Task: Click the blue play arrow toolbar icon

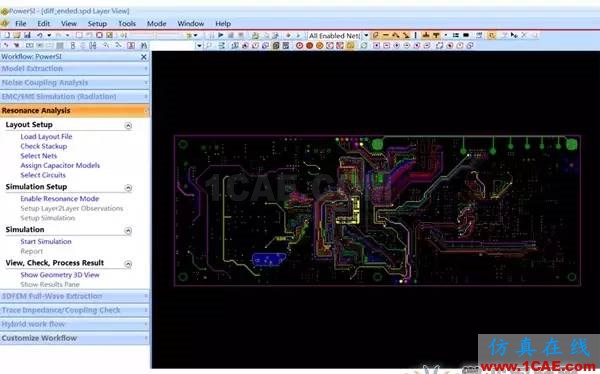Action: pyautogui.click(x=221, y=35)
